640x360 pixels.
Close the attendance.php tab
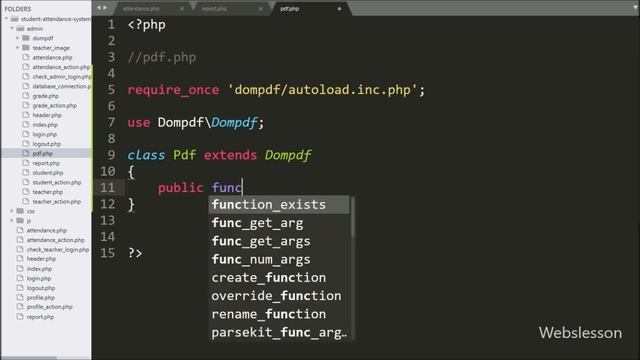(x=182, y=9)
